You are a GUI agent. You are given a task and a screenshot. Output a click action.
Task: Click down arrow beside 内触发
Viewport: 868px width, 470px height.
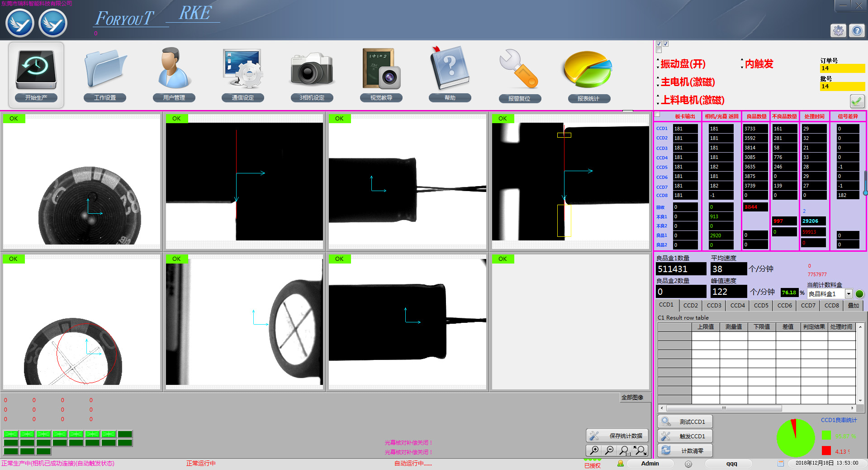point(742,68)
